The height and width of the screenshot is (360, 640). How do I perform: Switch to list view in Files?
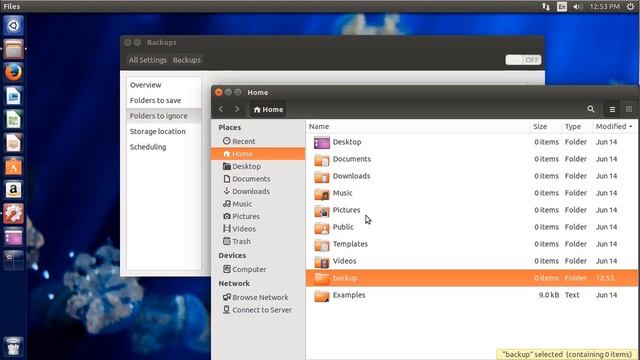tap(612, 109)
